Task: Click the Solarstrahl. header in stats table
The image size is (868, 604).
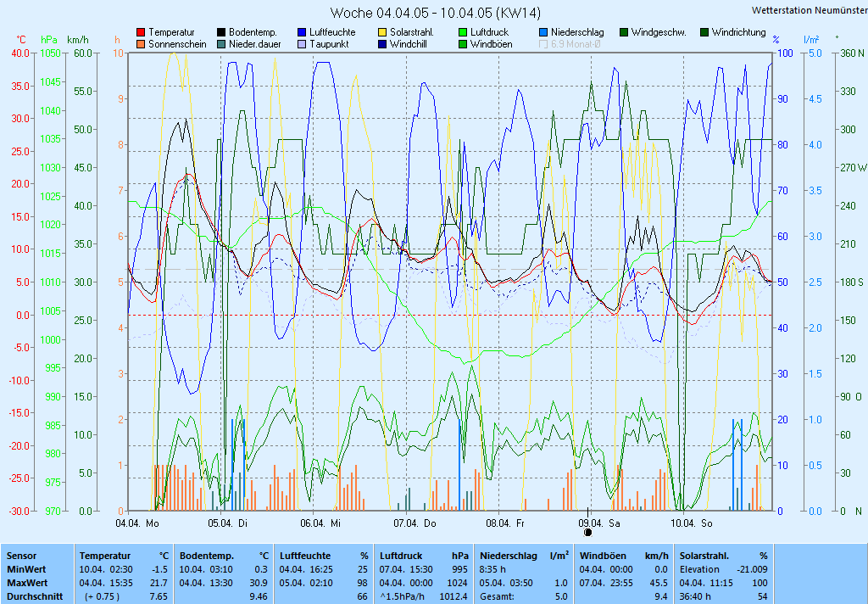Action: [x=704, y=556]
